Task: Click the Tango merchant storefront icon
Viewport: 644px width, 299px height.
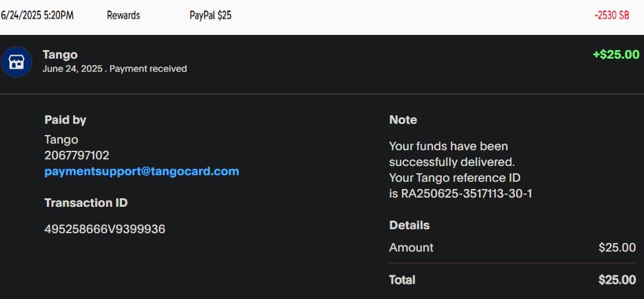Action: 16,62
